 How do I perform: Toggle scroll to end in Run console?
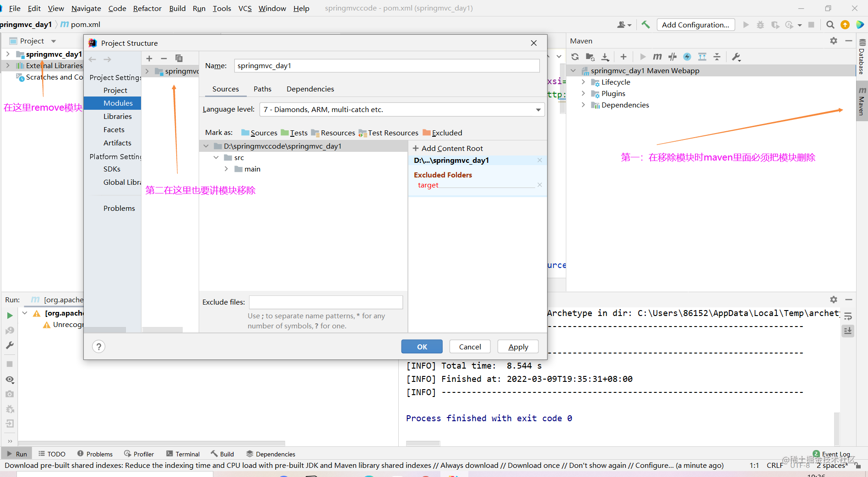848,331
